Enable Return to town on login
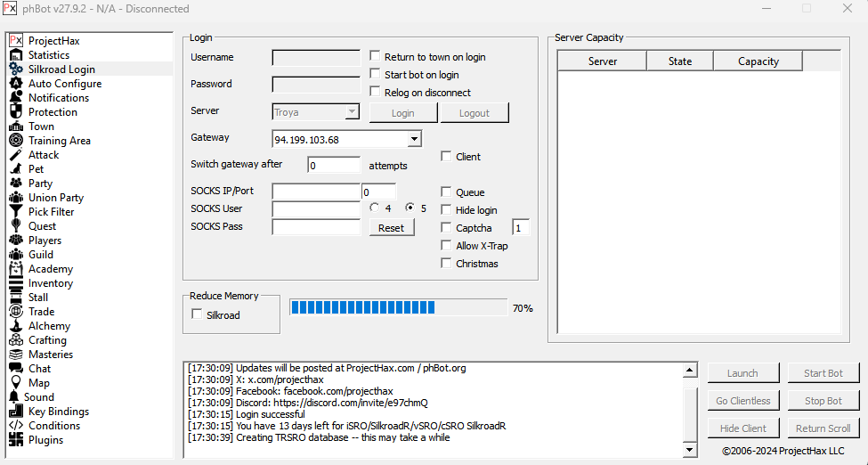This screenshot has height=465, width=868. (376, 57)
